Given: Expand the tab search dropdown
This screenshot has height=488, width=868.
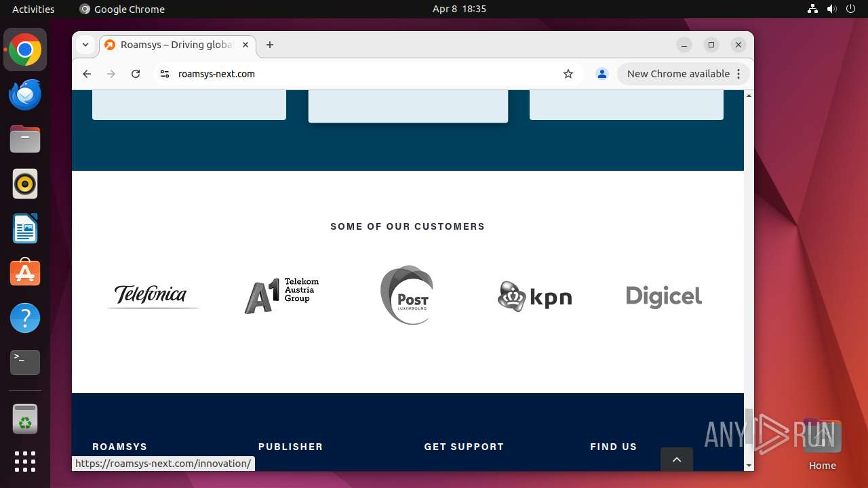Looking at the screenshot, I should 85,45.
